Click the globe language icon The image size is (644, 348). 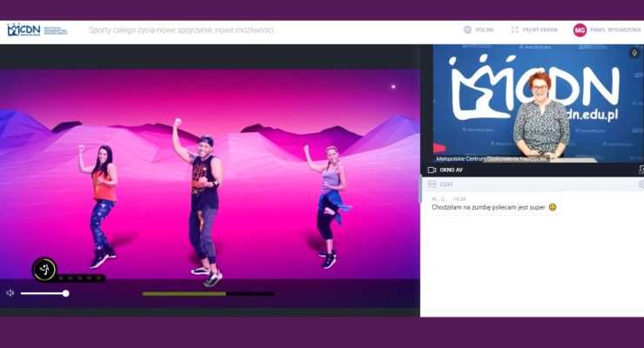click(468, 30)
